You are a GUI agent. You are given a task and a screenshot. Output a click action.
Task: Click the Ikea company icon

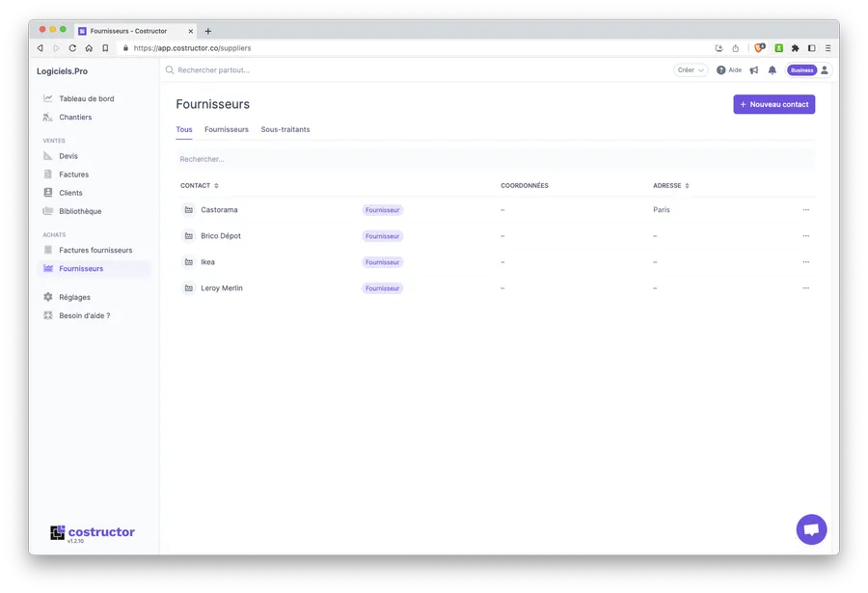point(189,262)
